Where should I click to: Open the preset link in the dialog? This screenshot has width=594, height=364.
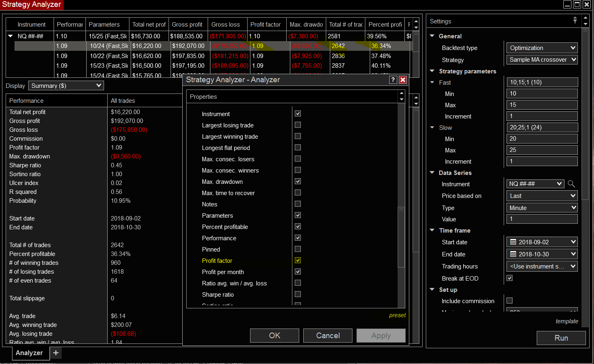coord(397,315)
